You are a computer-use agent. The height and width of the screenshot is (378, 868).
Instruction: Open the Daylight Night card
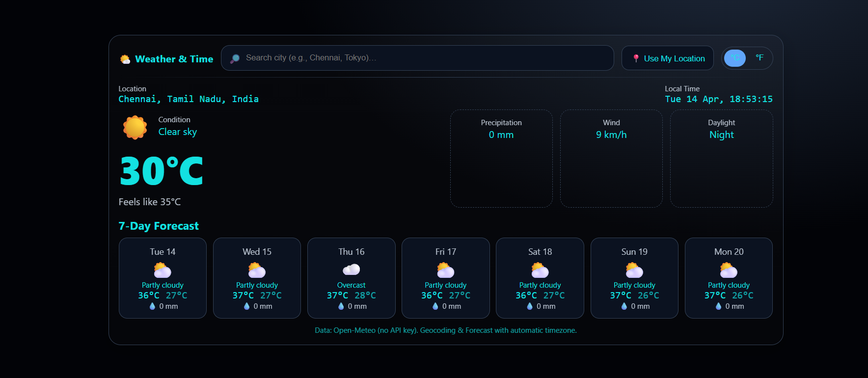(x=722, y=159)
